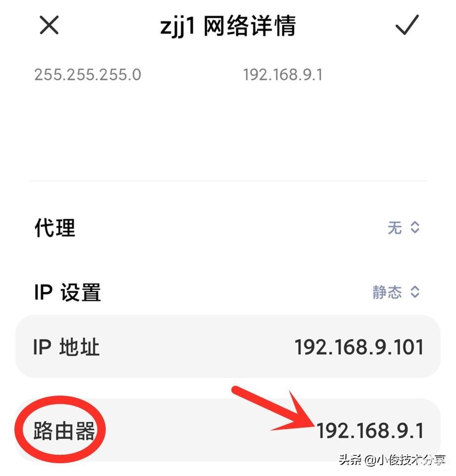Close network details with the X icon
The width and height of the screenshot is (456, 476).
[49, 26]
